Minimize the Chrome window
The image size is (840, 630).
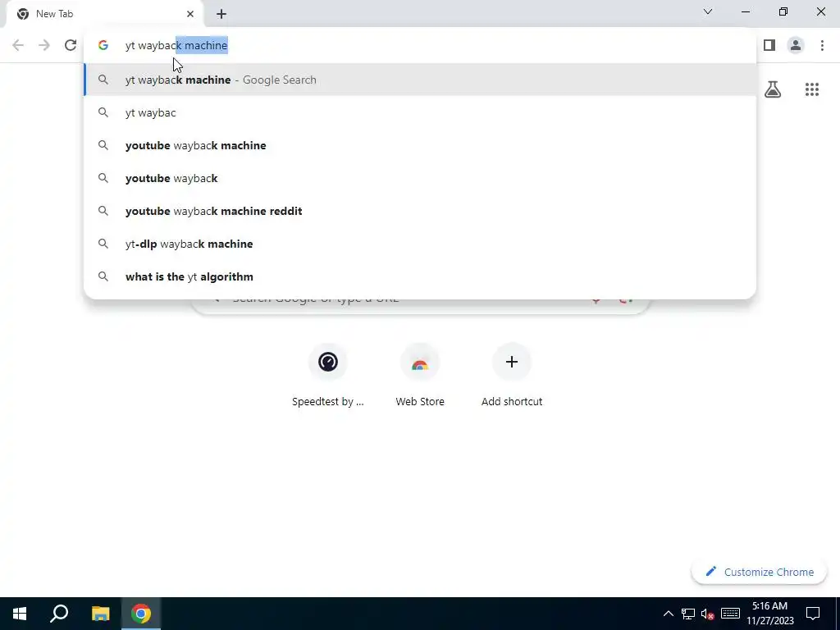[745, 11]
